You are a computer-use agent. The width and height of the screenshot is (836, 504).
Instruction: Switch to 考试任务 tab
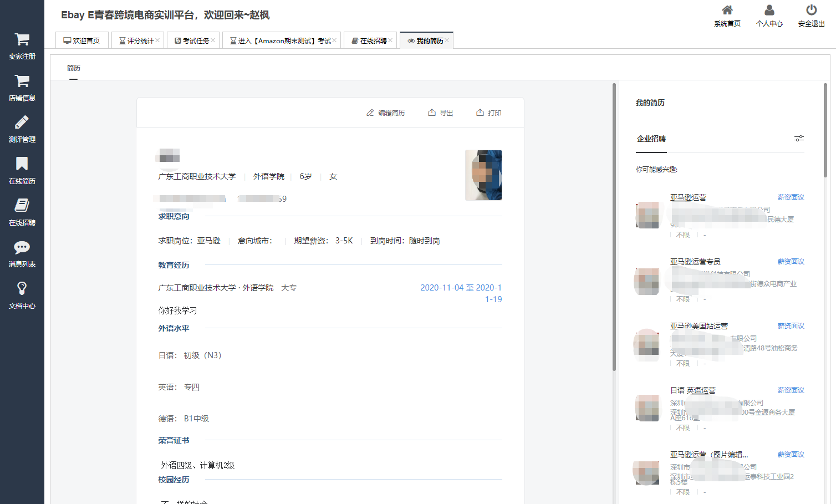coord(192,40)
